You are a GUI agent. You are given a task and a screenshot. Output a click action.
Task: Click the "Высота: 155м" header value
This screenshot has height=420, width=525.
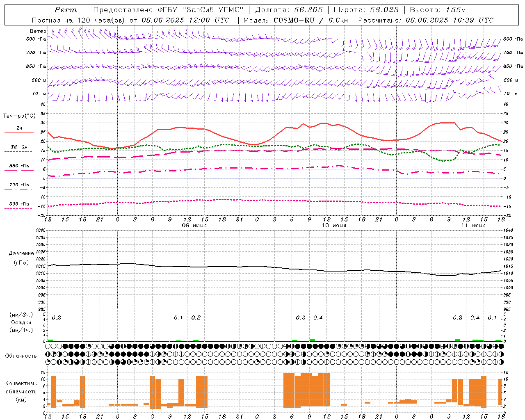tap(438, 10)
